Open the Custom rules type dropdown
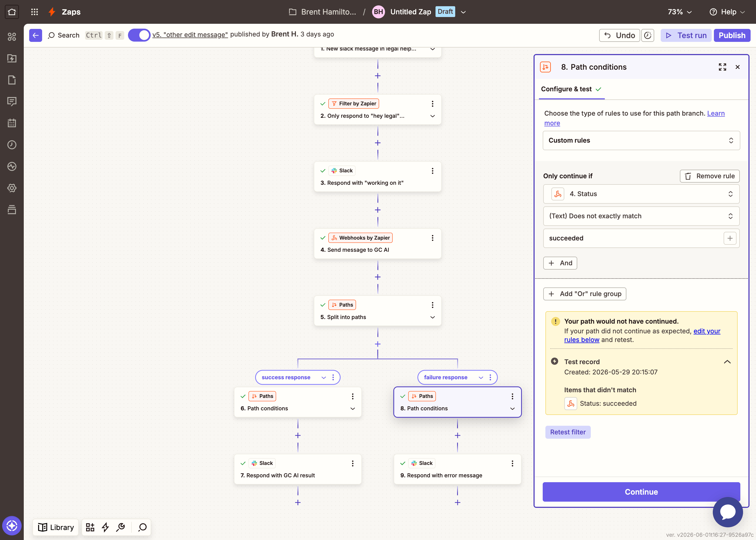 tap(641, 140)
